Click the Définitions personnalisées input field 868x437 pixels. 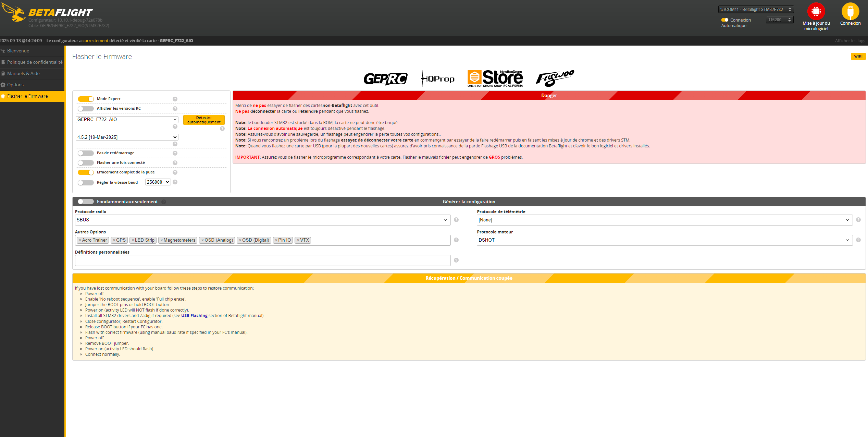point(262,260)
